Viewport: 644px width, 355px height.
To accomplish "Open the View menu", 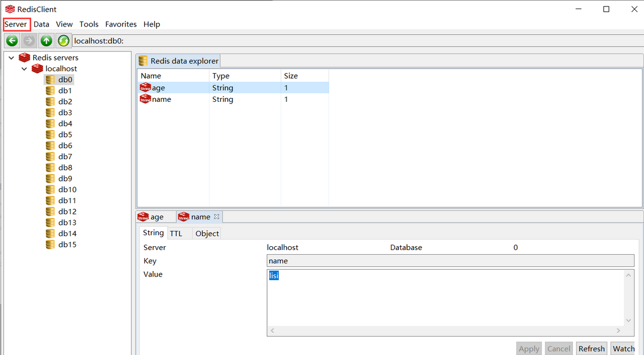I will click(64, 24).
